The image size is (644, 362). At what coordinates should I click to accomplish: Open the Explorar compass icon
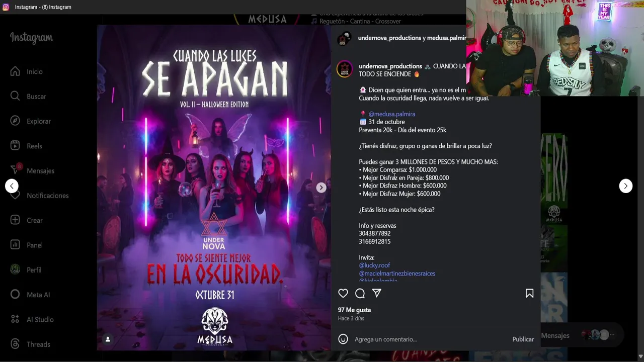pos(15,121)
